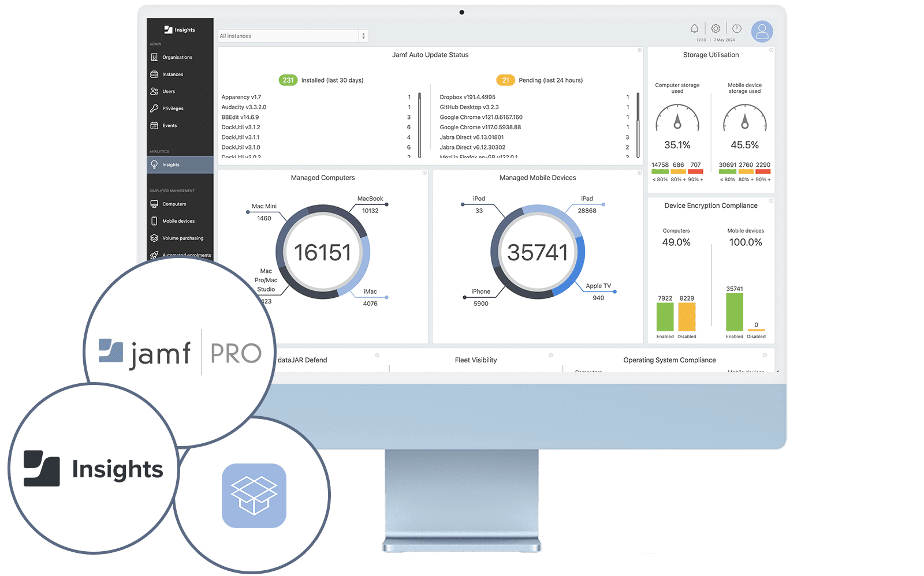Click the computer storage gauge icon
The height and width of the screenshot is (576, 924).
(677, 117)
